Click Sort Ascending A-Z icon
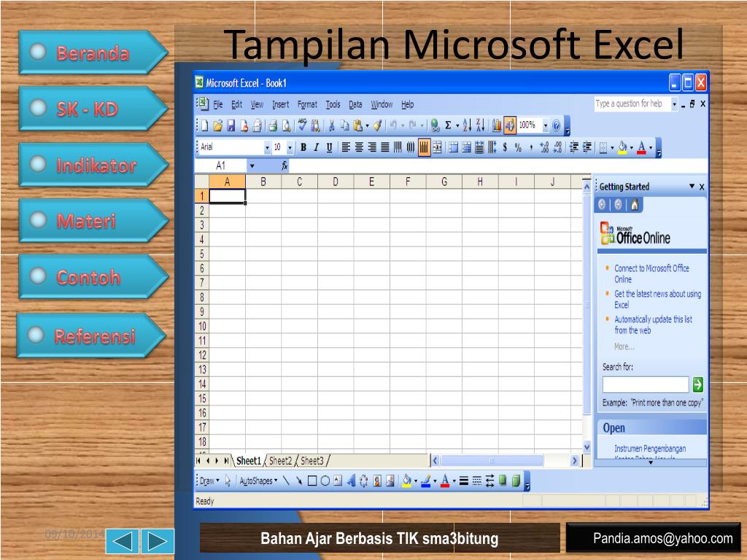 pyautogui.click(x=467, y=125)
